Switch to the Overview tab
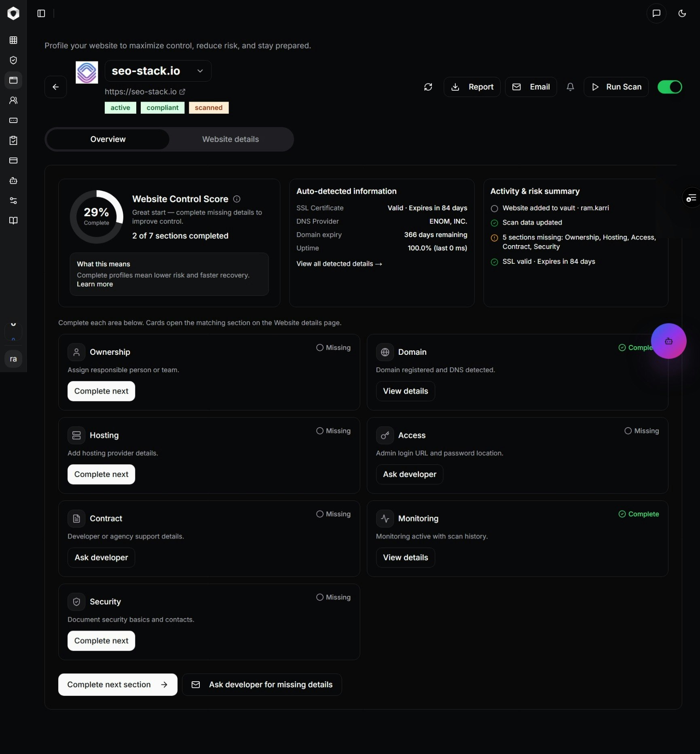 (x=108, y=139)
